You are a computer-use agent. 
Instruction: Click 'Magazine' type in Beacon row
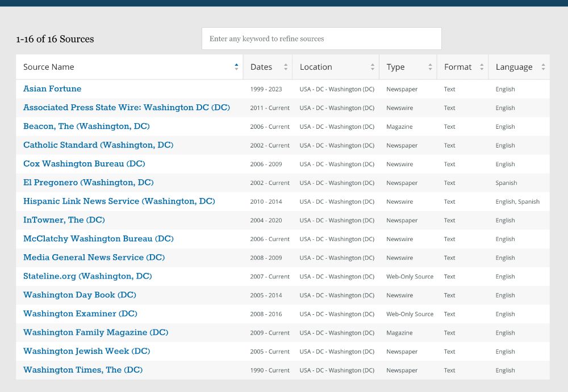(x=399, y=127)
